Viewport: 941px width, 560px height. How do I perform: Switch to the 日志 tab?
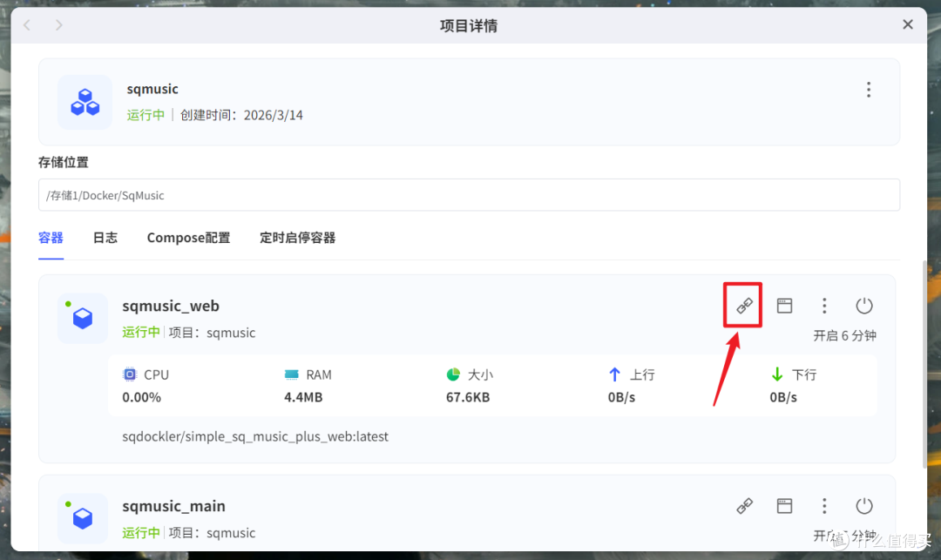pos(105,238)
